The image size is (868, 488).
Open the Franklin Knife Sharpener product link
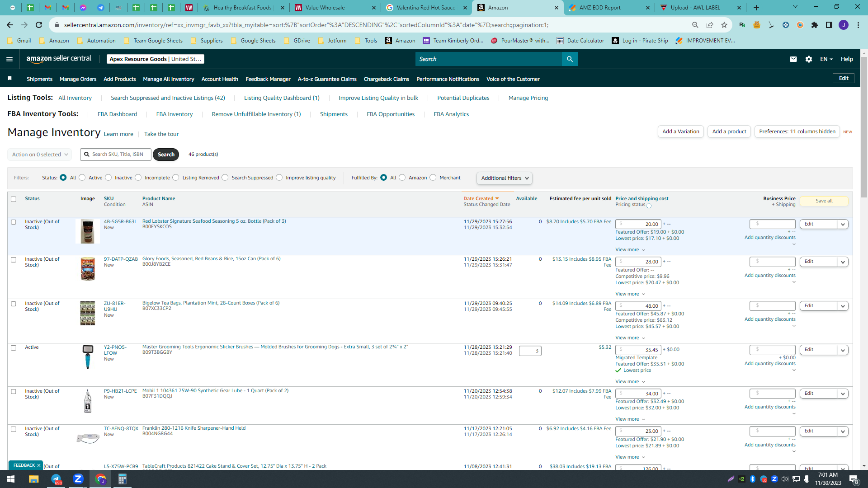point(194,428)
